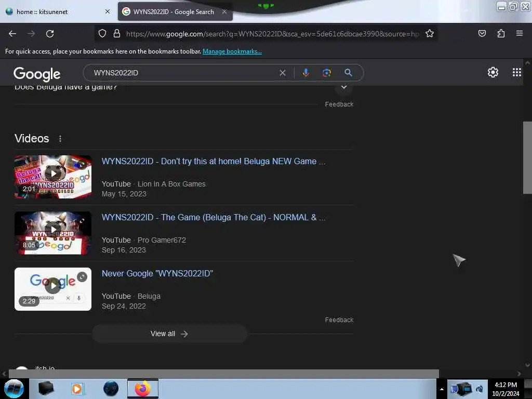Click the scrollbar down arrow
Image resolution: width=532 pixels, height=399 pixels.
point(527,365)
